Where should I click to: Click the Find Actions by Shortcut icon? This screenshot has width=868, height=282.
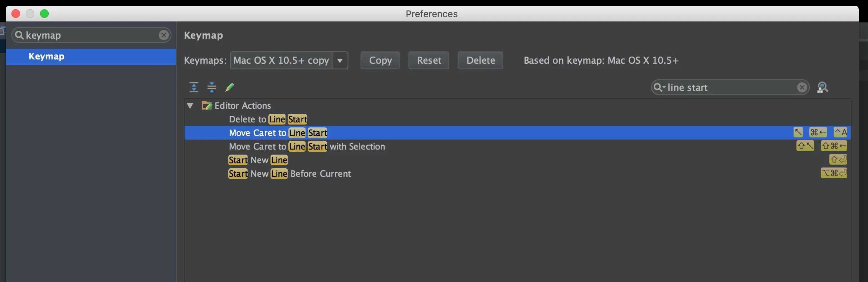pos(823,87)
